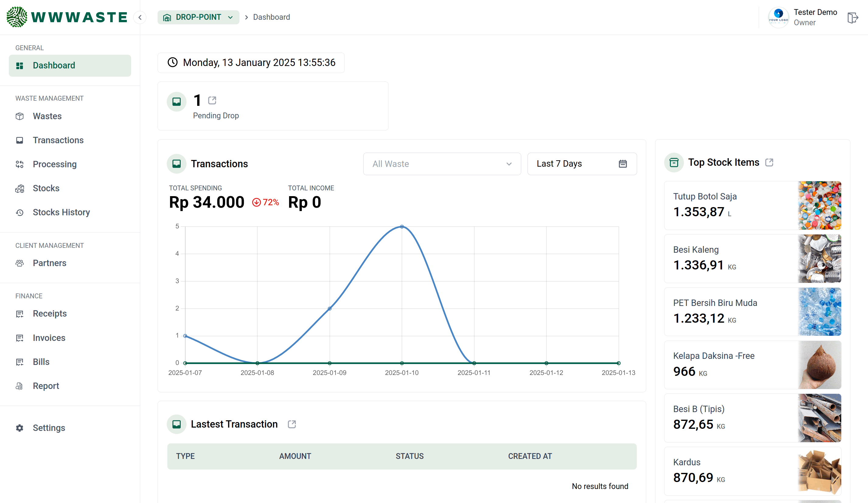The width and height of the screenshot is (868, 503).
Task: Open Top Stock Items external link icon
Action: (769, 162)
